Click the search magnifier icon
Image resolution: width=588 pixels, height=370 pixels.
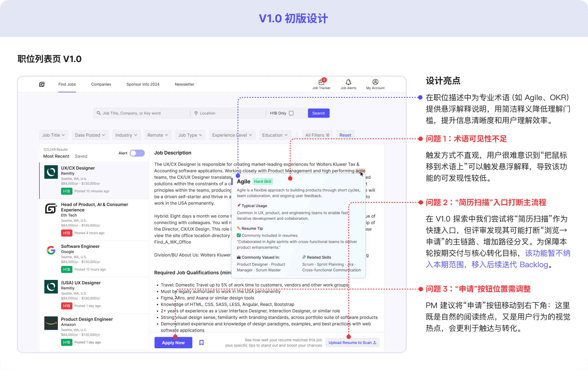point(99,113)
